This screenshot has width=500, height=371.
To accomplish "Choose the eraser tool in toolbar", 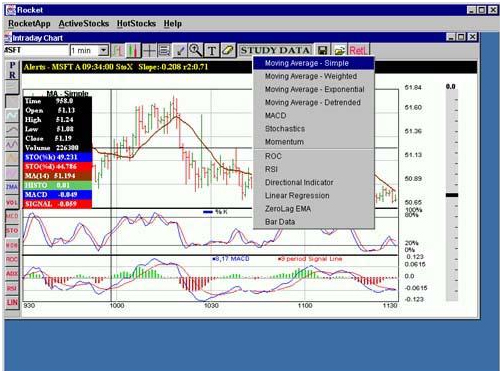I will 228,51.
